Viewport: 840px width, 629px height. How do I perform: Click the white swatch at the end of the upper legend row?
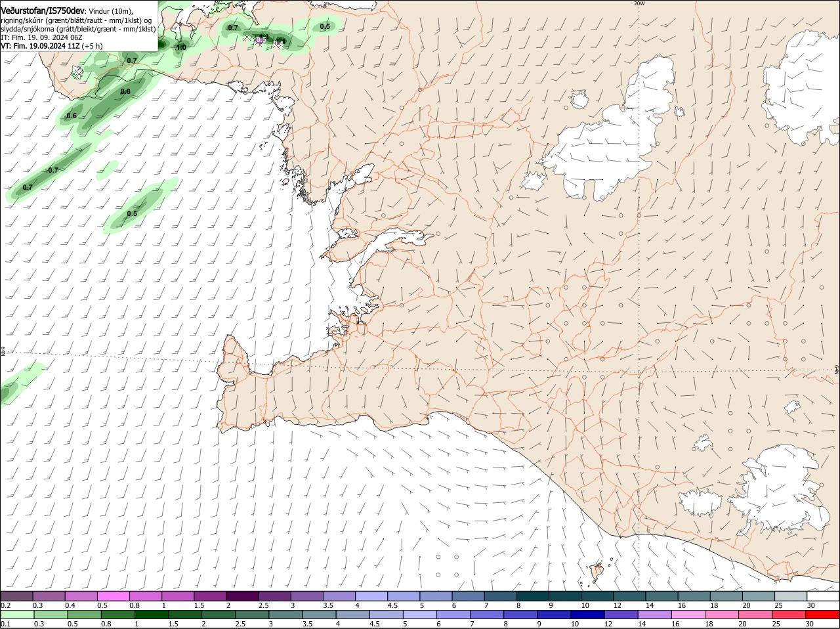click(823, 596)
